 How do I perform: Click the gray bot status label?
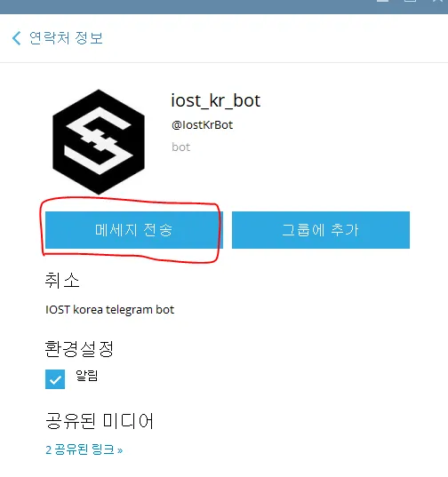[x=180, y=147]
